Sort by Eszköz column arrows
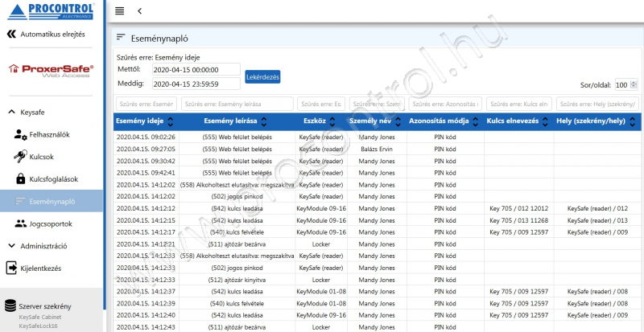 pos(332,121)
